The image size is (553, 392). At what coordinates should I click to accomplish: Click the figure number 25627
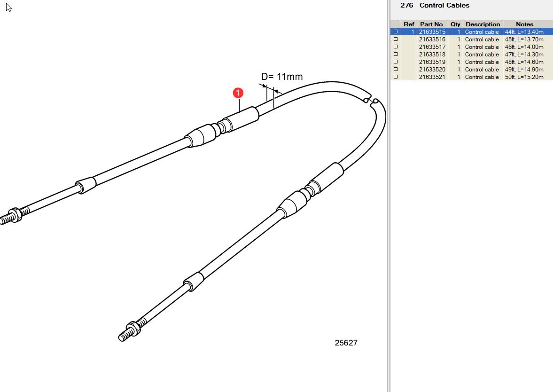pyautogui.click(x=346, y=343)
